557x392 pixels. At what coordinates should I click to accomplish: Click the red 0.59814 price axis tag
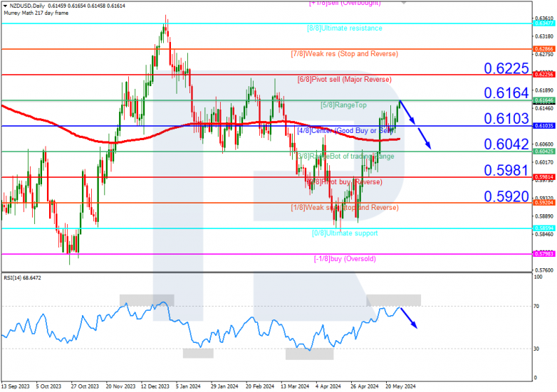click(x=543, y=177)
